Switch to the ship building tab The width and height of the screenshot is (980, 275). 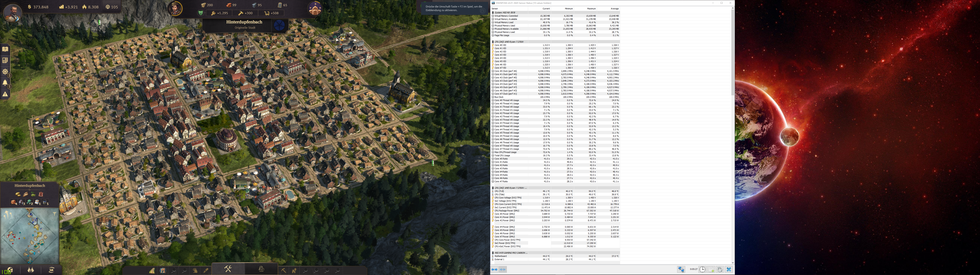click(x=261, y=269)
